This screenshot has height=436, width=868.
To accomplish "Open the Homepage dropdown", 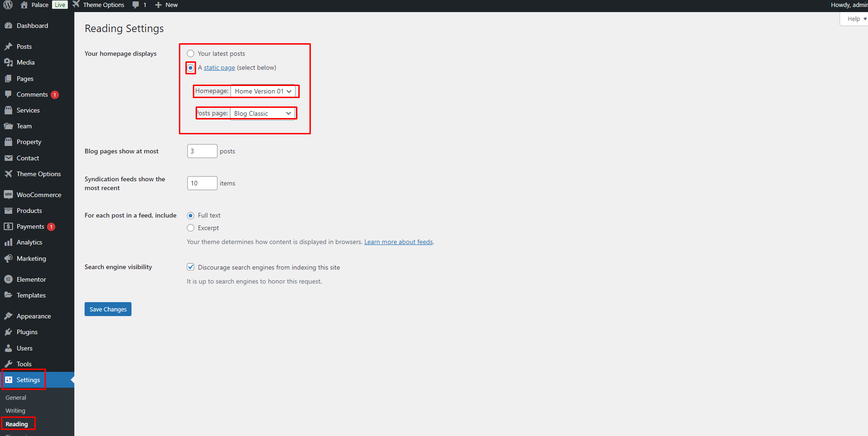I will click(x=263, y=91).
